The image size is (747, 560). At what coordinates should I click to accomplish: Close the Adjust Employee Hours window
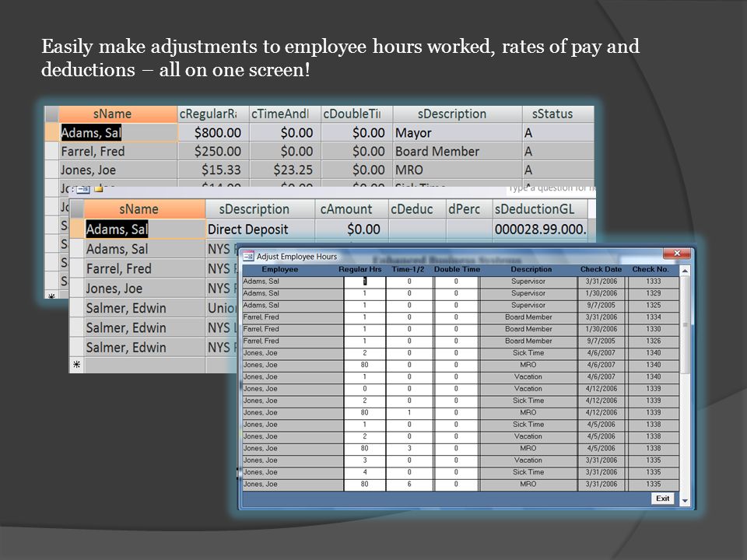(x=677, y=253)
